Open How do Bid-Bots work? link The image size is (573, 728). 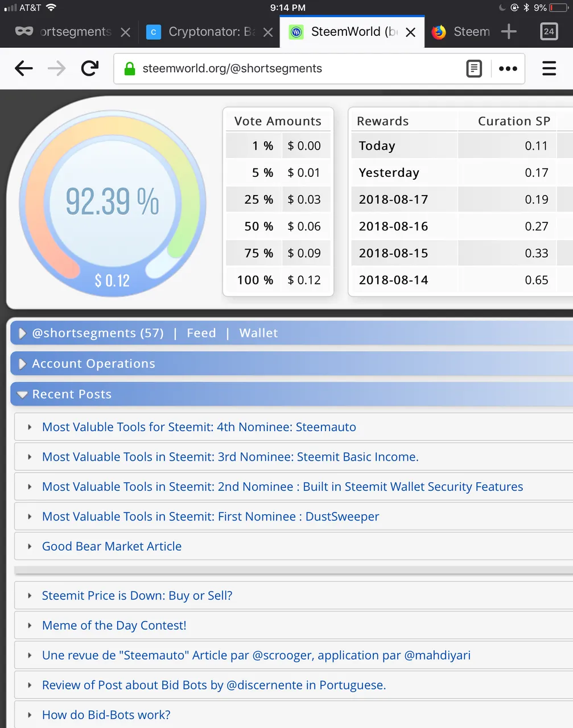tap(106, 715)
